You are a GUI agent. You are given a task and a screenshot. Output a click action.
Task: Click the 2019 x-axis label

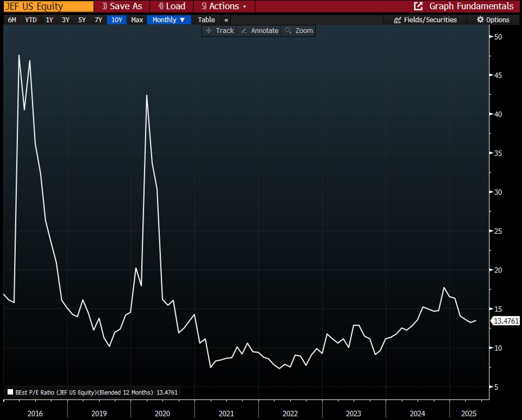(x=99, y=414)
